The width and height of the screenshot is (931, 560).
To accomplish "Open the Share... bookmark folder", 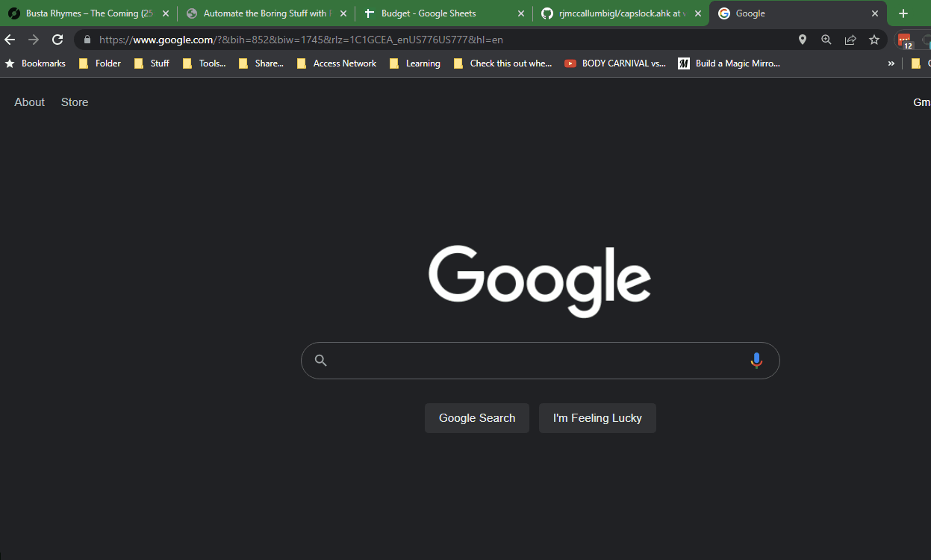I will point(261,63).
